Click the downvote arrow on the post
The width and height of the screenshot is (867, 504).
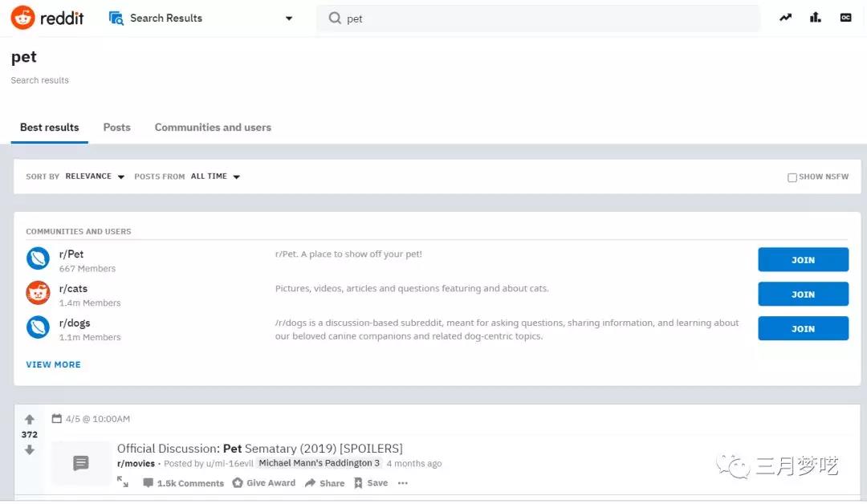coord(30,450)
